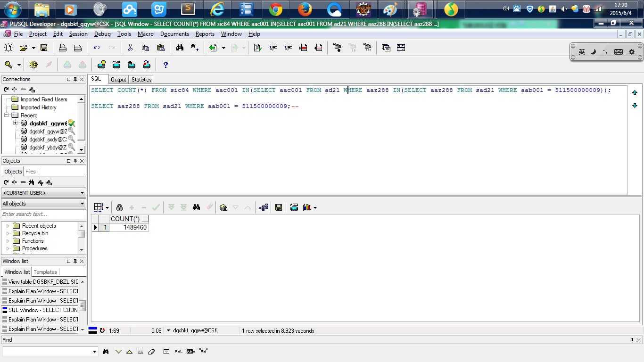Cut the selection with the scissors icon
This screenshot has height=362, width=644.
click(x=130, y=48)
